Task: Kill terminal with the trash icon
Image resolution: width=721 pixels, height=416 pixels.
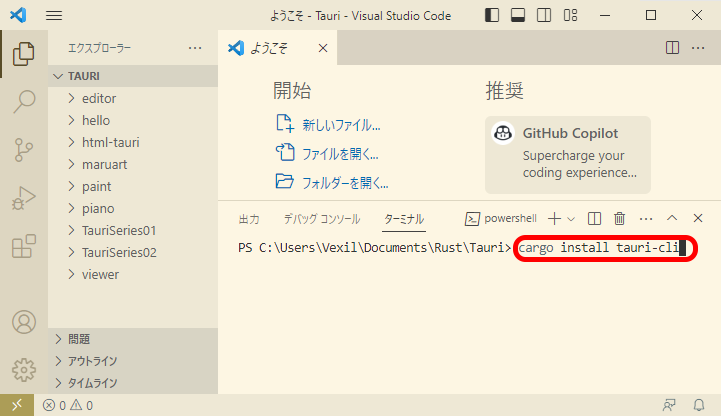Action: [620, 218]
